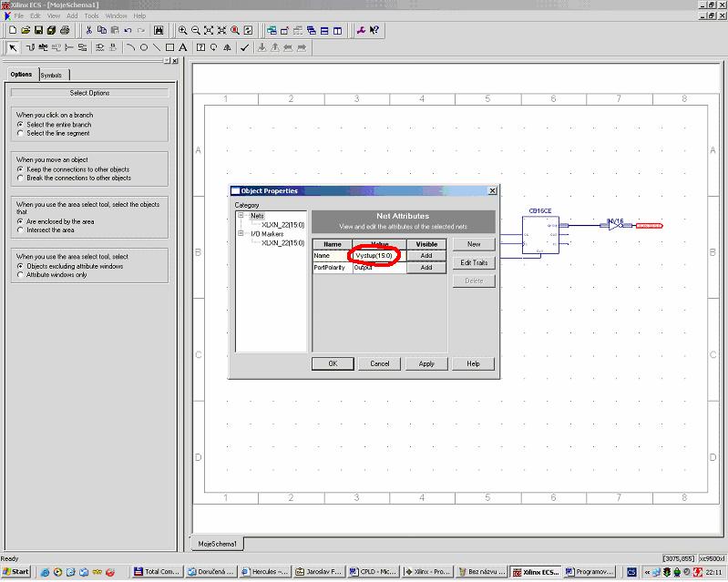This screenshot has height=582, width=728.
Task: Select the arrow pointer tool
Action: (x=13, y=47)
